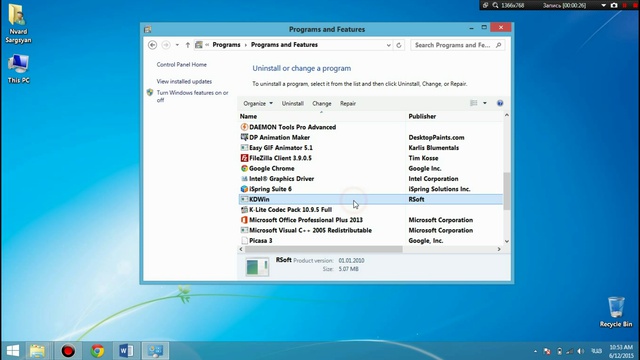Click the Intel Graphics Driver icon
This screenshot has width=640, height=360.
click(x=244, y=179)
